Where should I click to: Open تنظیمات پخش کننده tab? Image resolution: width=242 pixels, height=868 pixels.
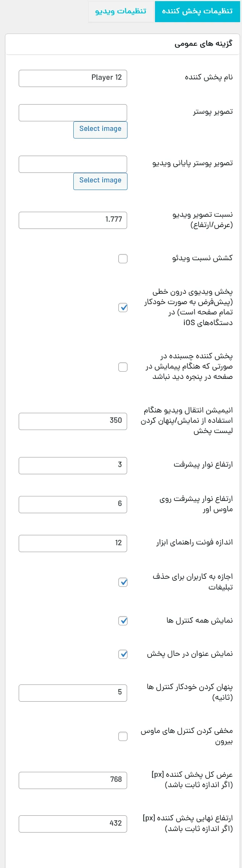pos(197,11)
